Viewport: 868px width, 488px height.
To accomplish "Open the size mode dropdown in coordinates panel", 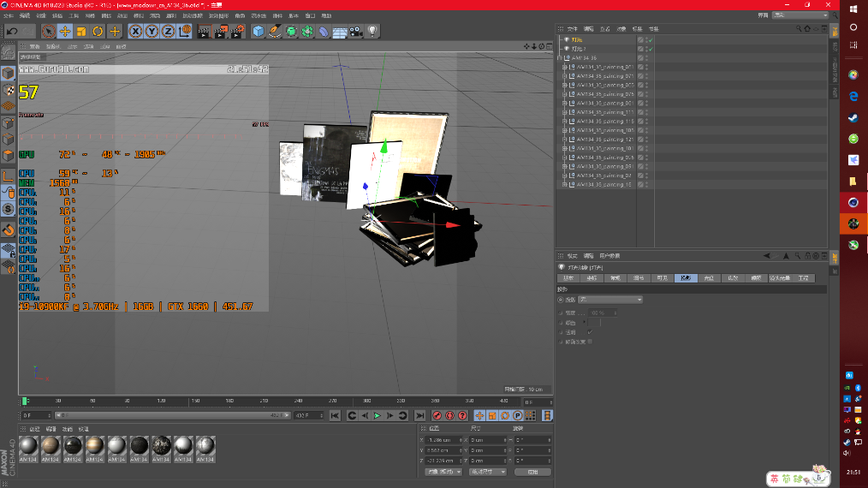I will pyautogui.click(x=489, y=472).
